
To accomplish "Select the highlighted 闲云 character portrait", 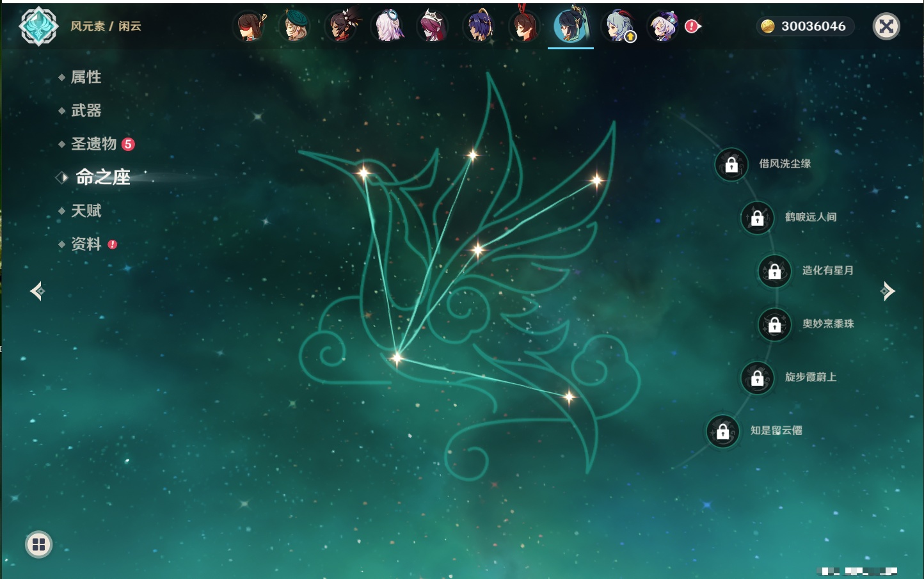I will 571,26.
